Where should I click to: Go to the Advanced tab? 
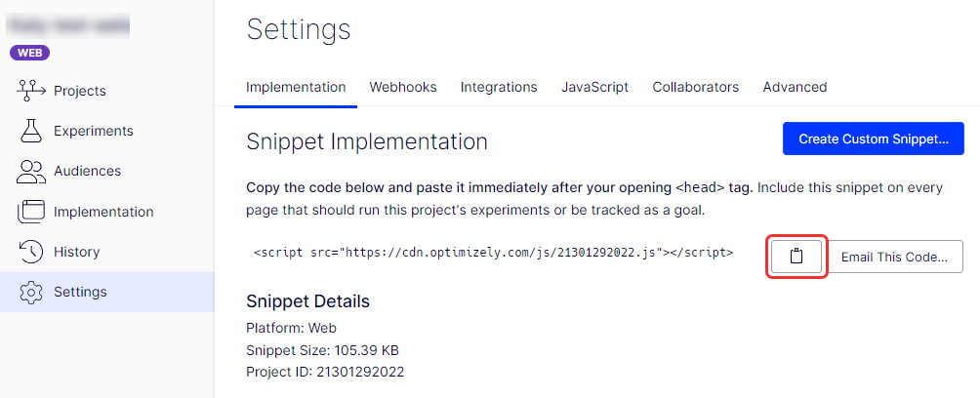tap(795, 87)
